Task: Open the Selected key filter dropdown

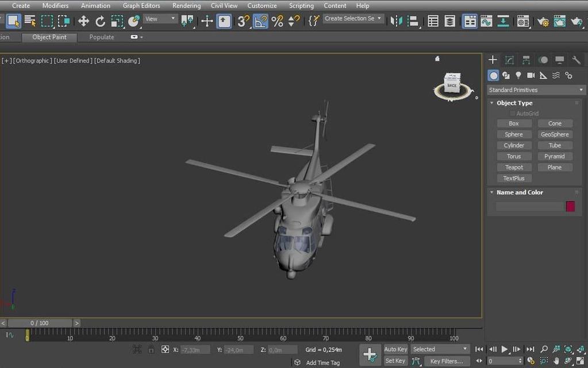Action: 440,349
